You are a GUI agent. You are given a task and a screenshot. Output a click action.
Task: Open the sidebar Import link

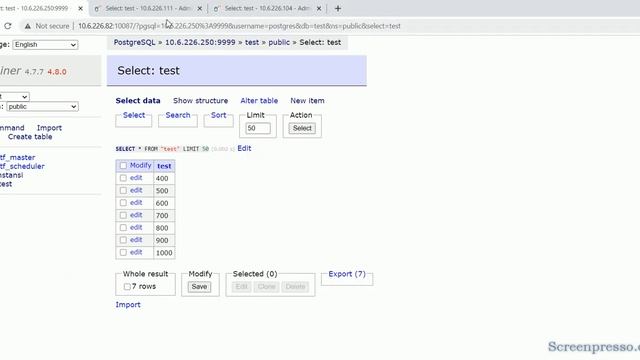[x=49, y=128]
